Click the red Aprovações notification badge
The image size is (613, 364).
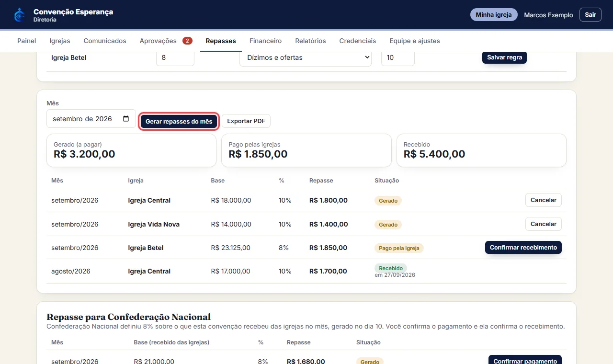coord(187,41)
